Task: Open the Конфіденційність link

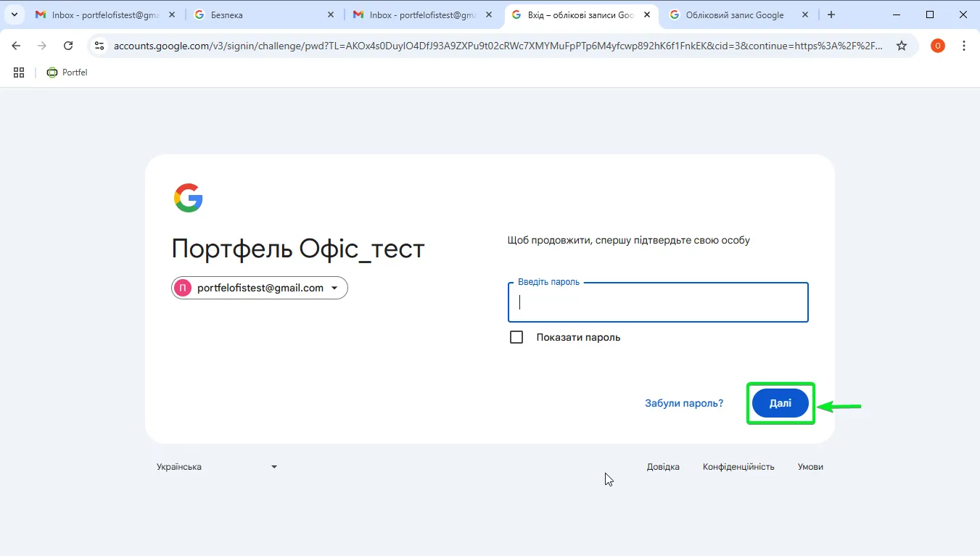Action: pos(738,467)
